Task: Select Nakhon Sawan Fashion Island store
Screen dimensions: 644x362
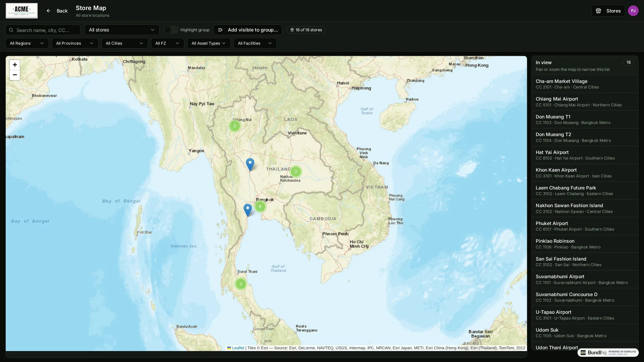Action: point(585,208)
